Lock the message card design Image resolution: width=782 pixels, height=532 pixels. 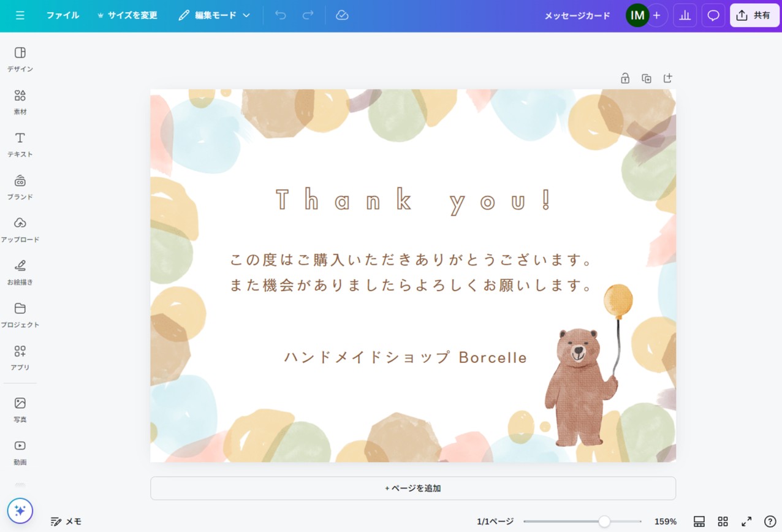[625, 78]
